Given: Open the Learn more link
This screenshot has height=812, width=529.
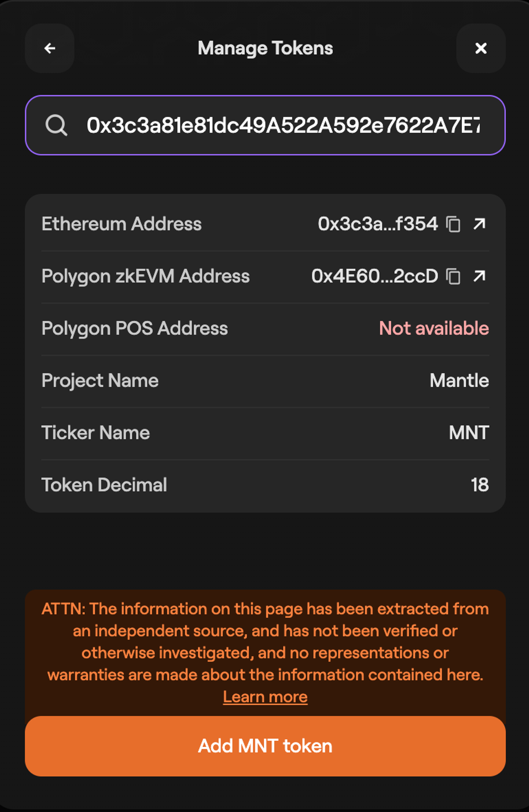Looking at the screenshot, I should pos(265,697).
